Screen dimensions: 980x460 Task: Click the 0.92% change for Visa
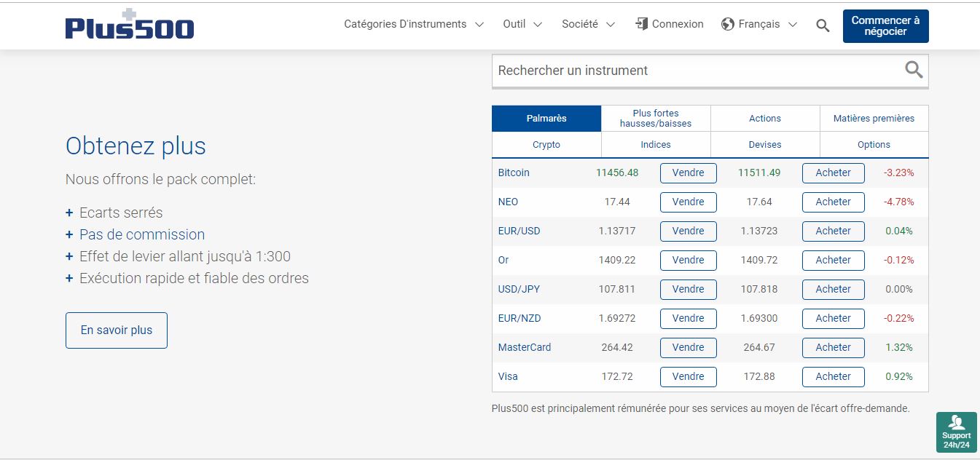(x=899, y=376)
